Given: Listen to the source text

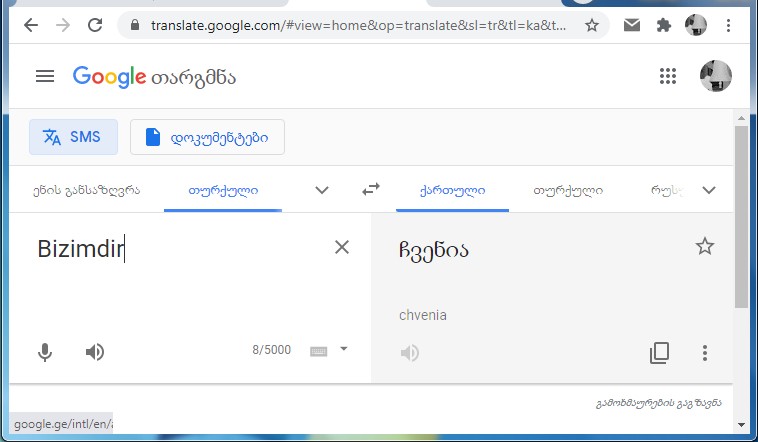Looking at the screenshot, I should click(x=95, y=352).
